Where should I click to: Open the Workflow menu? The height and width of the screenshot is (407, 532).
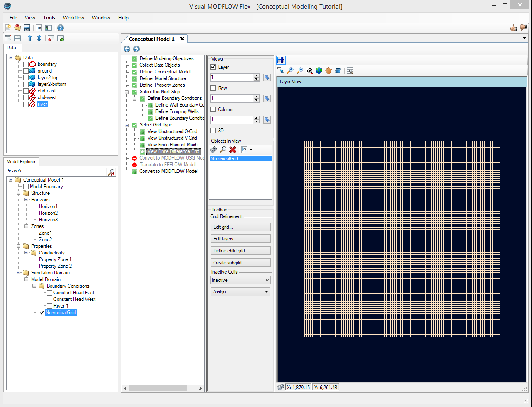pyautogui.click(x=73, y=17)
